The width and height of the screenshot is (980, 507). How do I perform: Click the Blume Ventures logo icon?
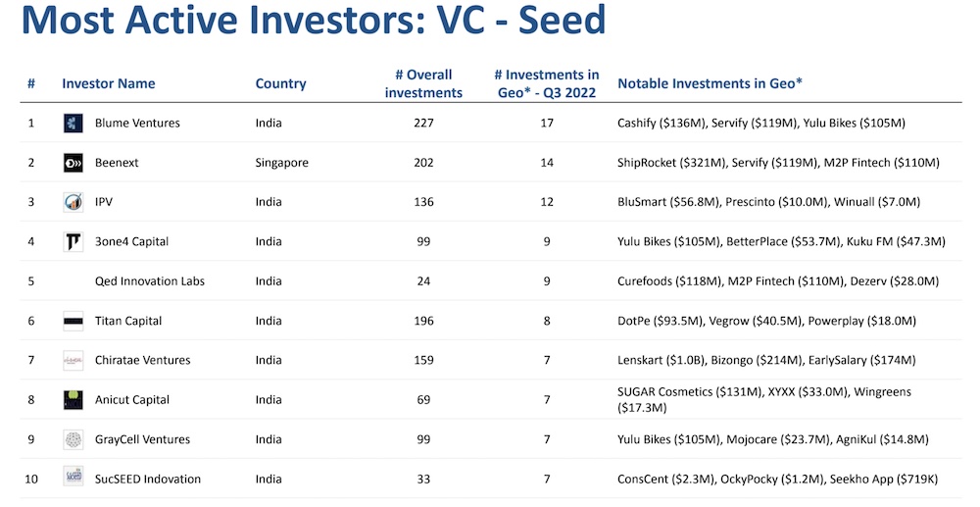(73, 123)
